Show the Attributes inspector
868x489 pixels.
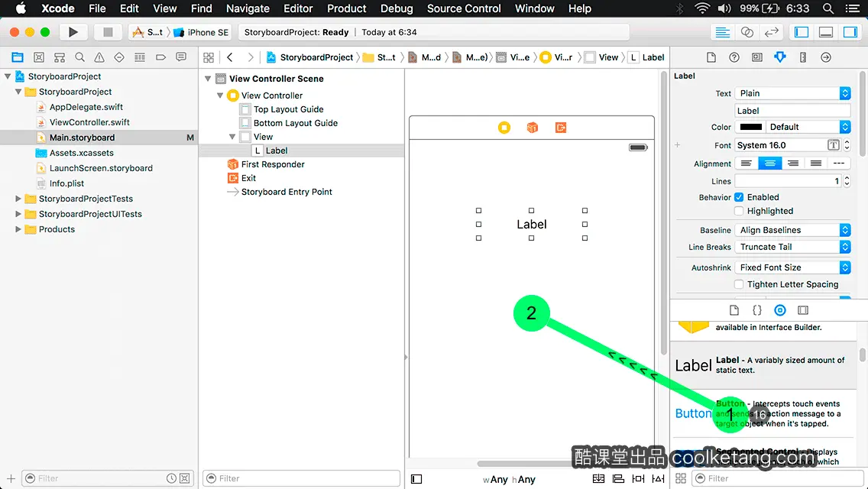[780, 57]
